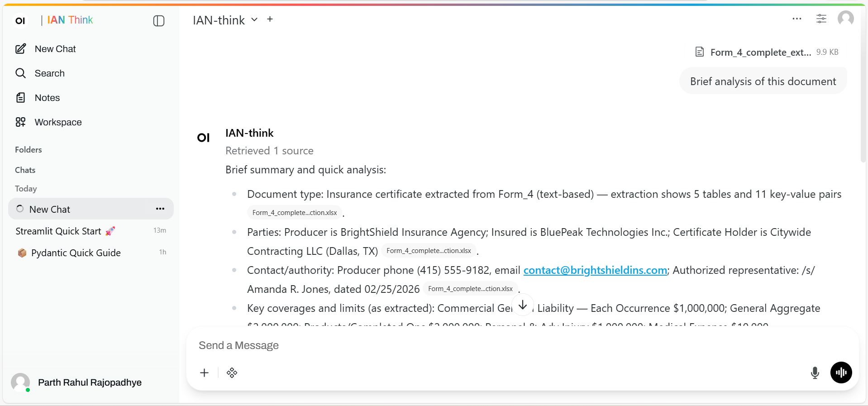The image size is (868, 406).
Task: Open the attachment plus menu in message box
Action: 204,373
